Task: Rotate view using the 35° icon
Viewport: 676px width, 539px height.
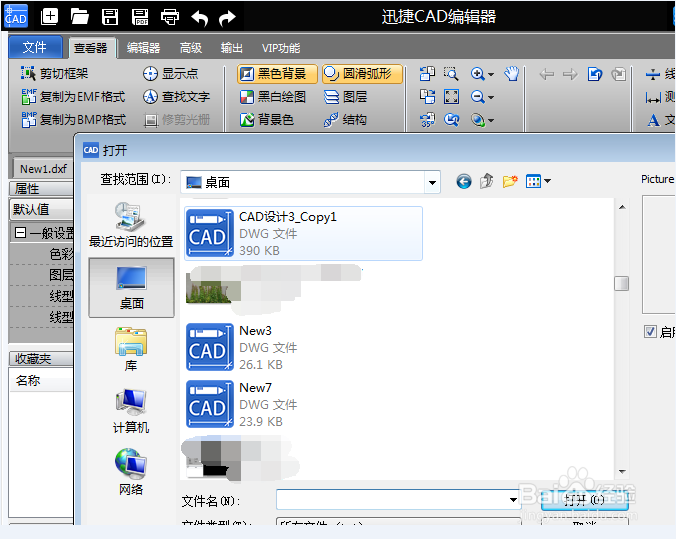Action: tap(427, 119)
